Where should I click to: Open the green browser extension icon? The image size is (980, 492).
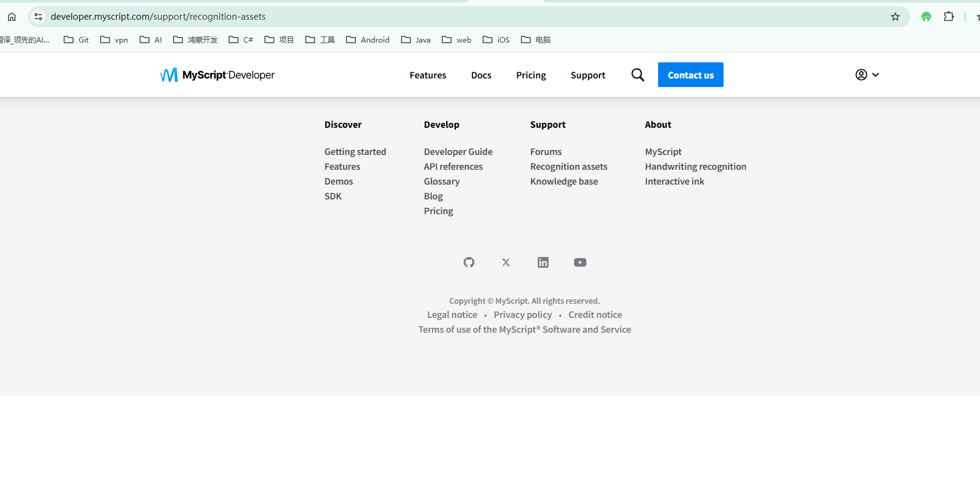click(x=926, y=17)
